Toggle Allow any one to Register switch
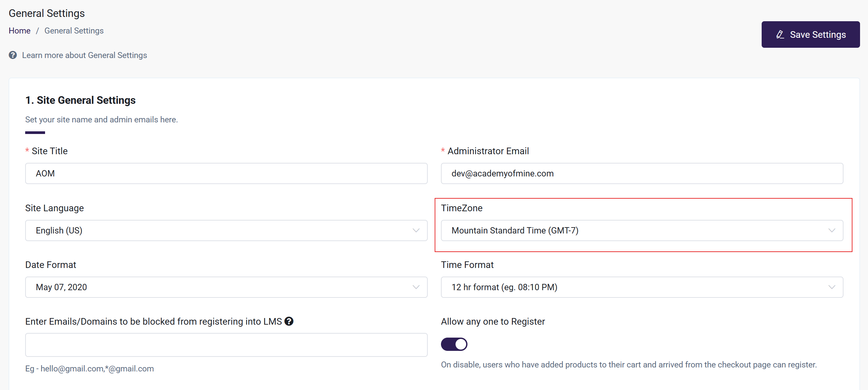 click(x=454, y=345)
